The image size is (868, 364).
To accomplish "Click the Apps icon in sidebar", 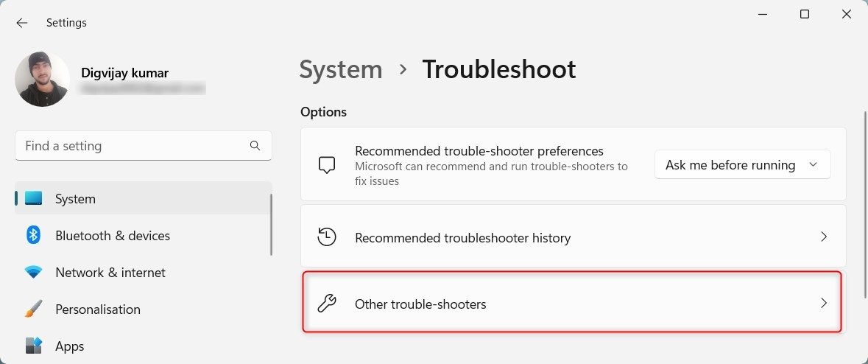I will tap(34, 346).
